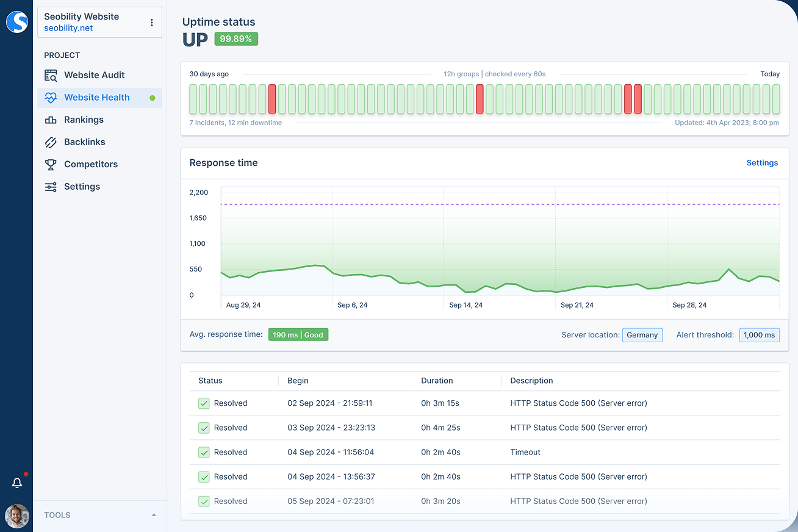Select the Status column header

click(x=210, y=380)
